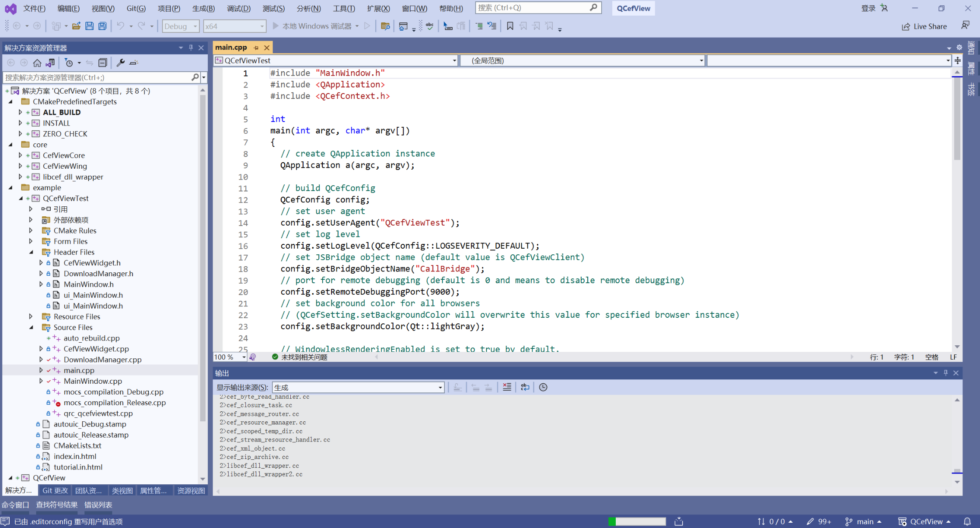Click the Open File folder icon

click(76, 26)
